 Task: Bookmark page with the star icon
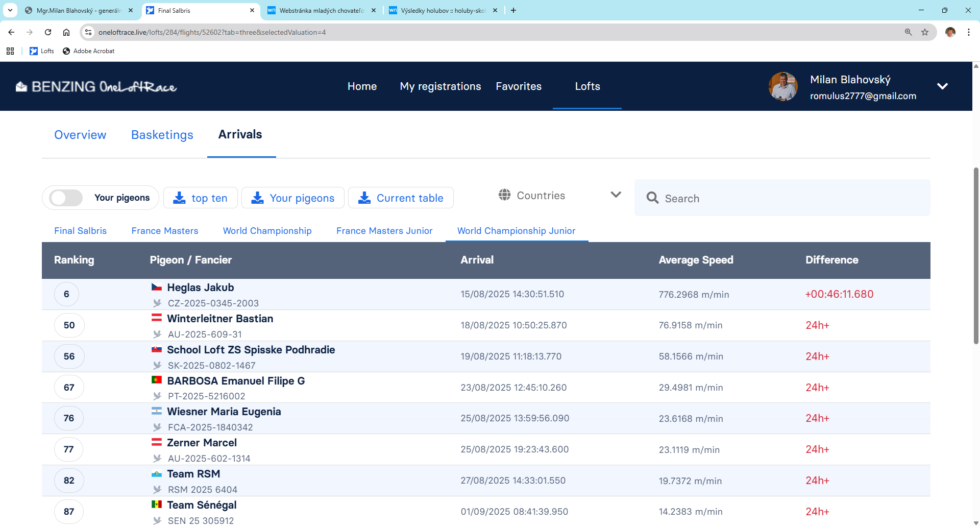[x=925, y=32]
